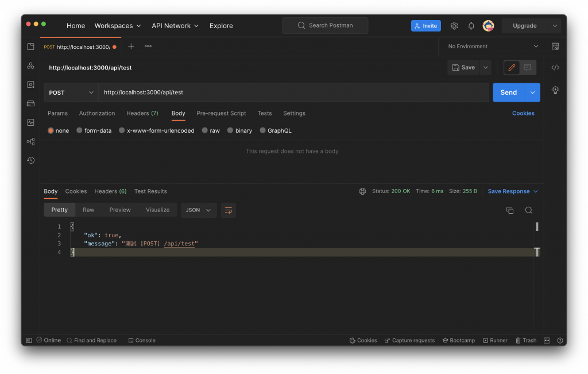Screen dimensions: 588x374
Task: Open the comments icon
Action: pyautogui.click(x=527, y=68)
